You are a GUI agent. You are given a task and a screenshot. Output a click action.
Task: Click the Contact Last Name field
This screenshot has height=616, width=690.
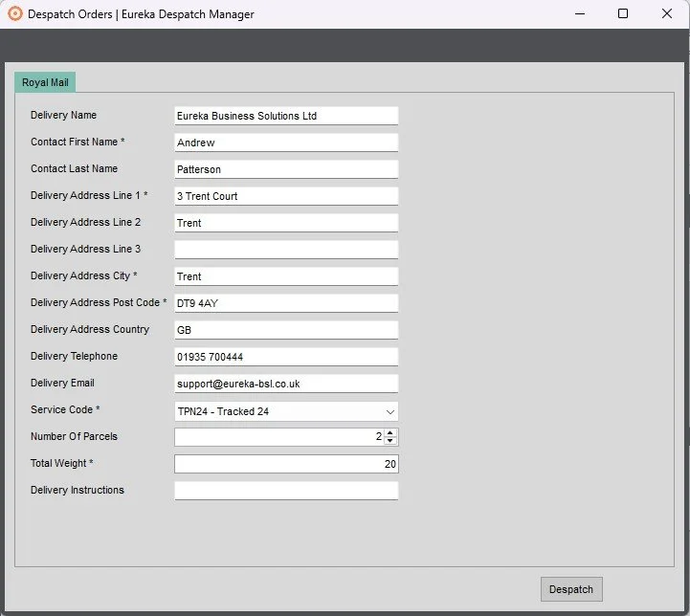tap(286, 169)
